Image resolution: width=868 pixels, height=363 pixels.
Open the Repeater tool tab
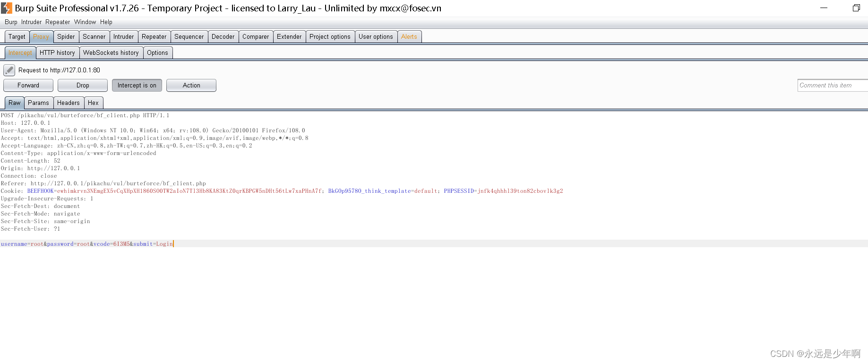[154, 37]
